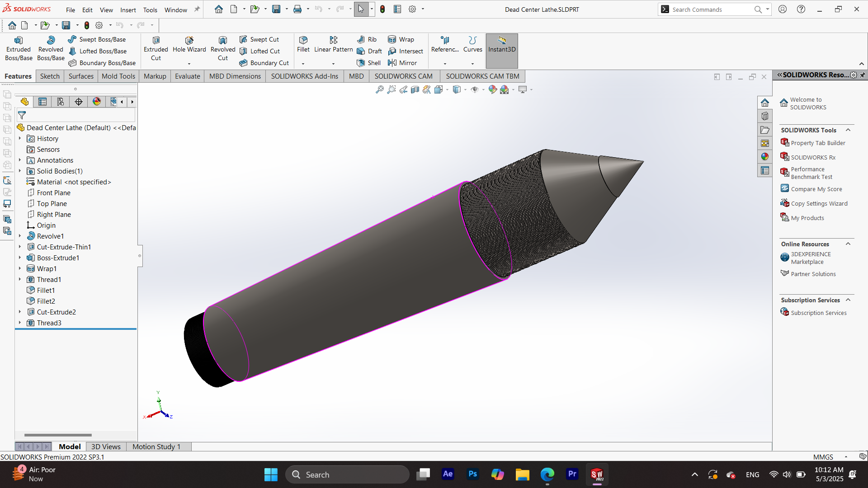Select the Extruded Cut tool
Screen dimensions: 868x488
[156, 49]
